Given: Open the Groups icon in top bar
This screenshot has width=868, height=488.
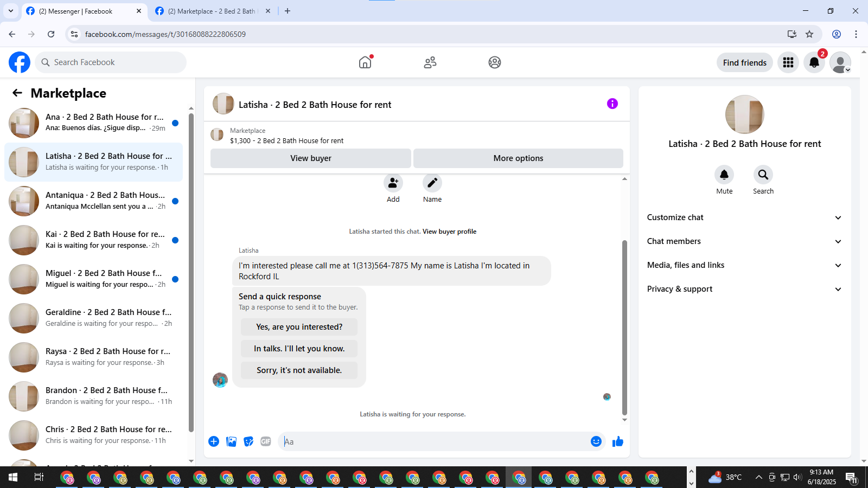Looking at the screenshot, I should pos(495,62).
